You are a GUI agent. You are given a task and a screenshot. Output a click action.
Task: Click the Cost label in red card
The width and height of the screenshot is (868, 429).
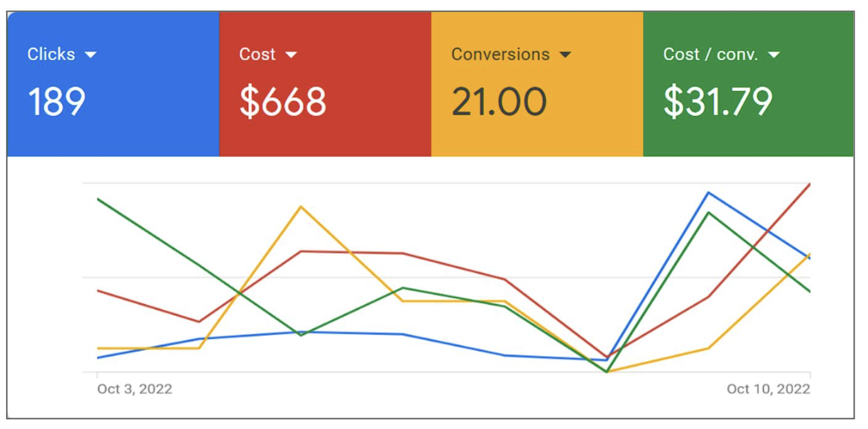click(257, 54)
